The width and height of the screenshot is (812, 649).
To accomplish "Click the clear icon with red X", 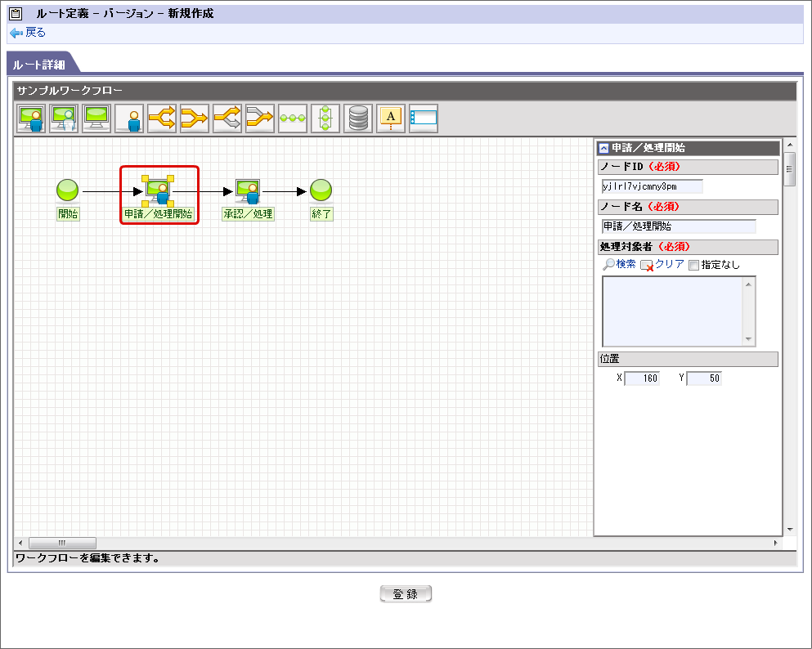I will tap(647, 266).
